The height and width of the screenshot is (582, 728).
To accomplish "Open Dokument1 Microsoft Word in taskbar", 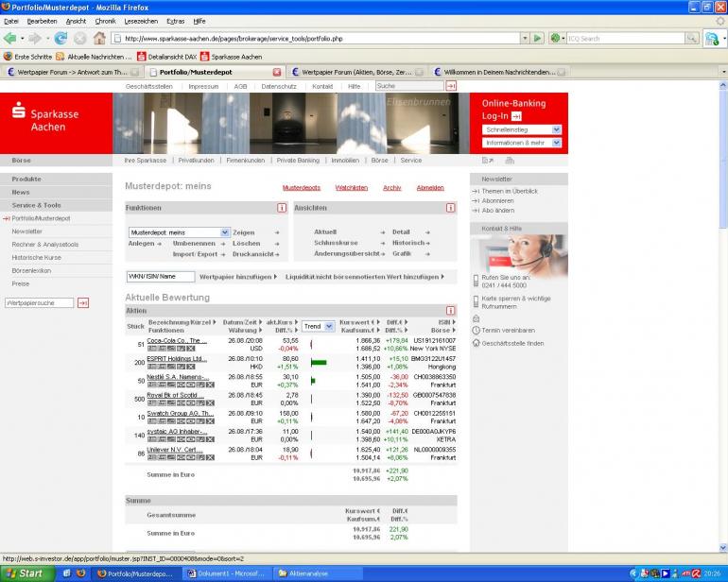I will 227,573.
